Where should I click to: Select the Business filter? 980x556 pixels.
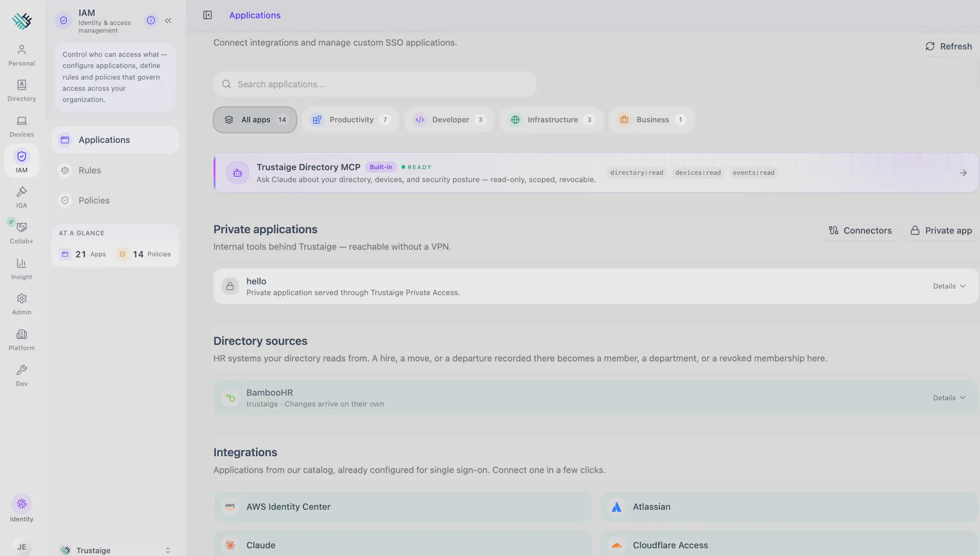point(651,120)
